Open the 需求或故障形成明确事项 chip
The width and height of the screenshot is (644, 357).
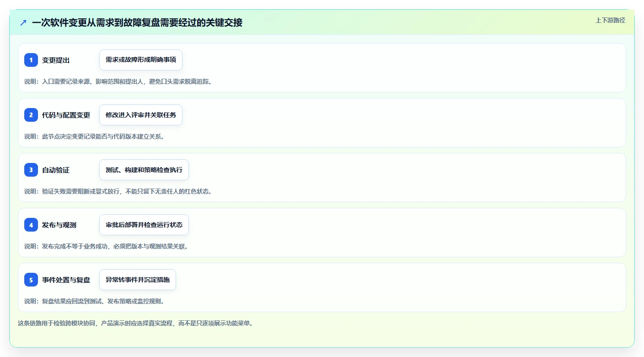(141, 60)
